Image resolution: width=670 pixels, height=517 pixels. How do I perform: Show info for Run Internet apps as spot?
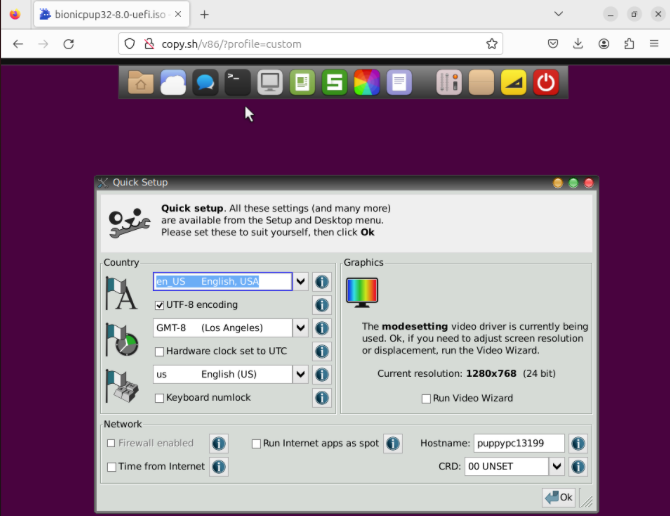393,443
